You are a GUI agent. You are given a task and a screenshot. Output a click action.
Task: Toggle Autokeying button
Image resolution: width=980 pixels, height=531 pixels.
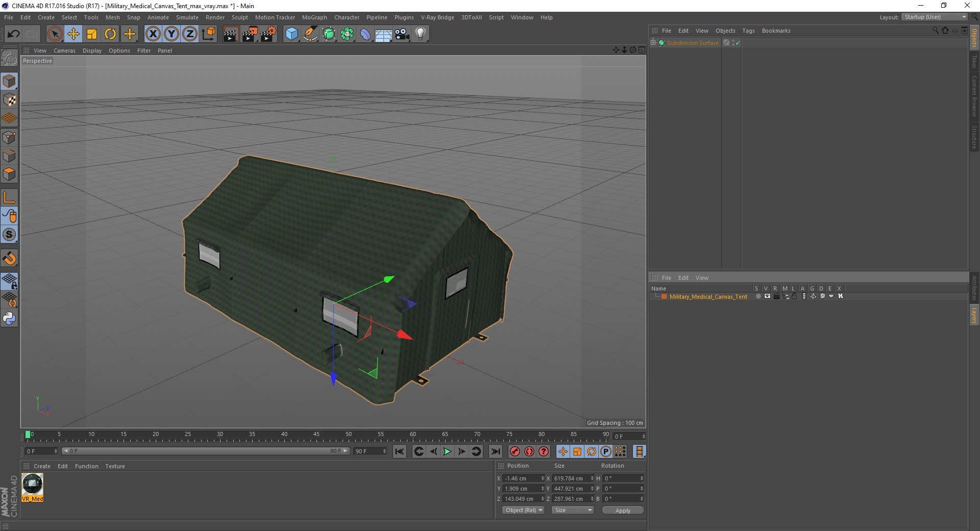tap(529, 451)
